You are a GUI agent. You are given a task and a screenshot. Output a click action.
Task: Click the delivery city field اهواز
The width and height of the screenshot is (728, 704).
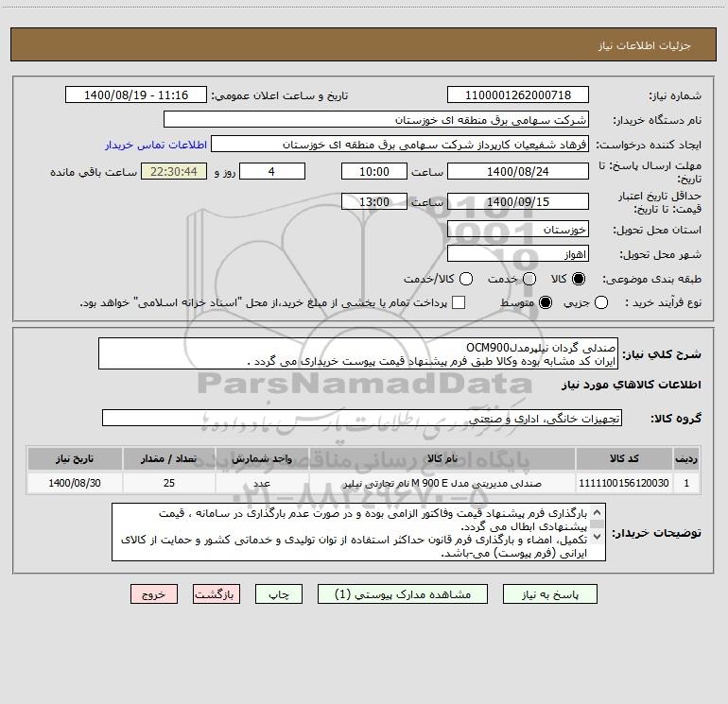[x=518, y=254]
